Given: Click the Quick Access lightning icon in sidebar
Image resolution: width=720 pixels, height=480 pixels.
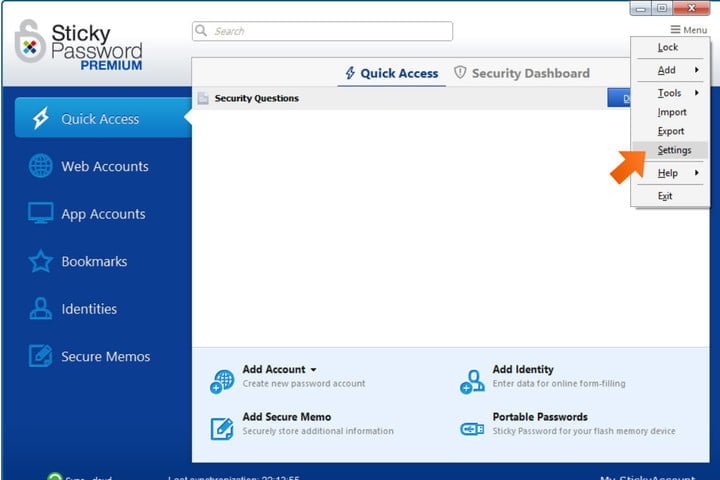Looking at the screenshot, I should (x=40, y=118).
